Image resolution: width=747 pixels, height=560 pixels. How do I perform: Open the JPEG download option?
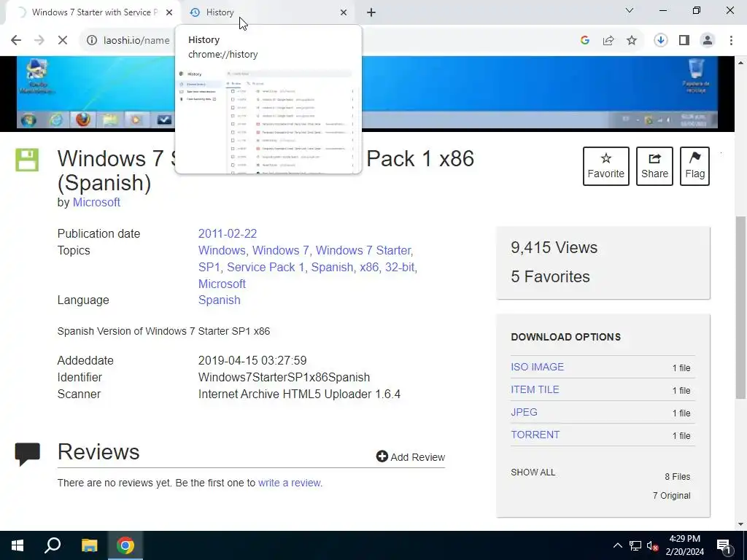[x=524, y=413]
